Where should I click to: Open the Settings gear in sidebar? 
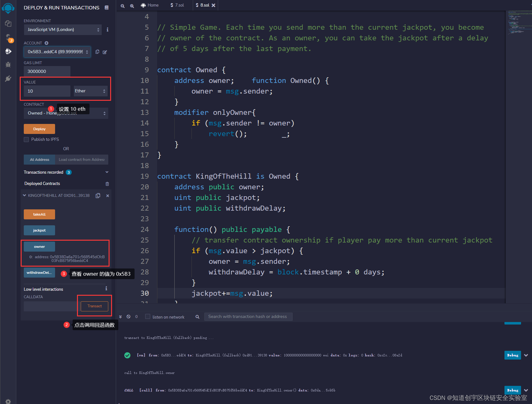point(8,401)
